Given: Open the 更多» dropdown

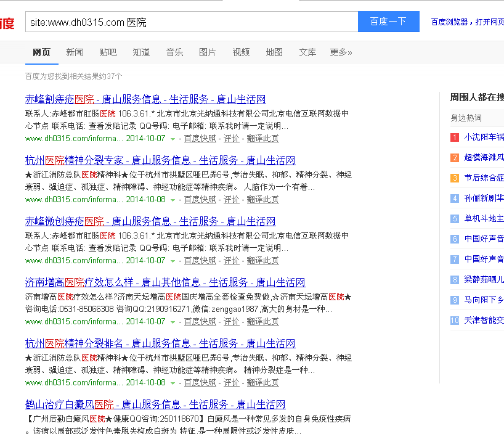Looking at the screenshot, I should (x=341, y=52).
